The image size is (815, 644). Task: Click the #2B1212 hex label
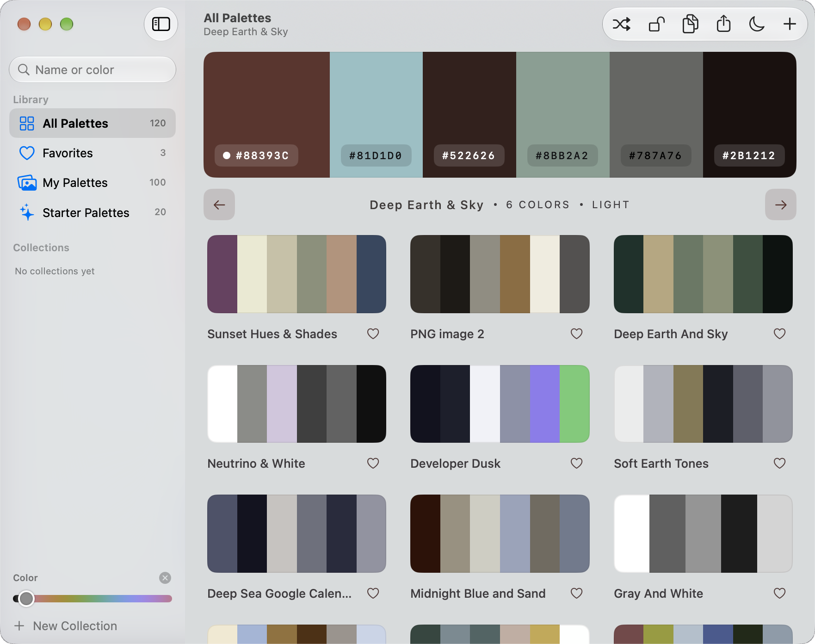pyautogui.click(x=749, y=155)
